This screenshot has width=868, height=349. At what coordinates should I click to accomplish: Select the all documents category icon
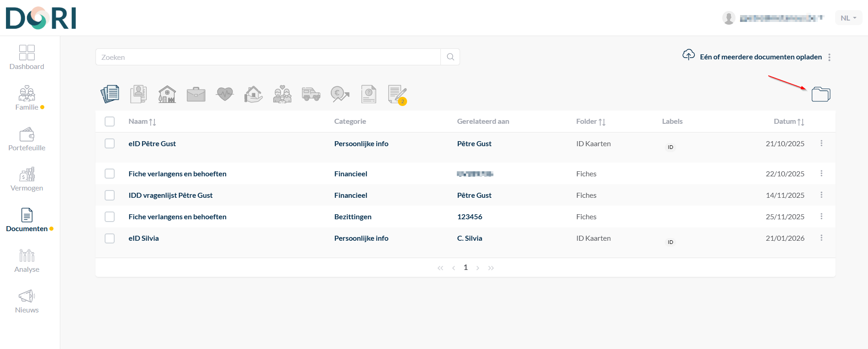[110, 94]
